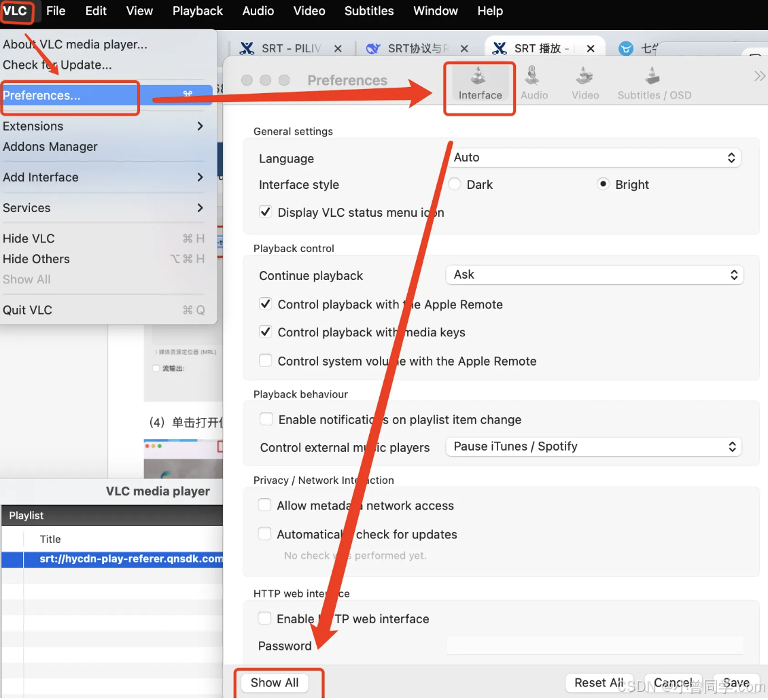Open the File menu
Image resolution: width=768 pixels, height=700 pixels.
point(55,11)
